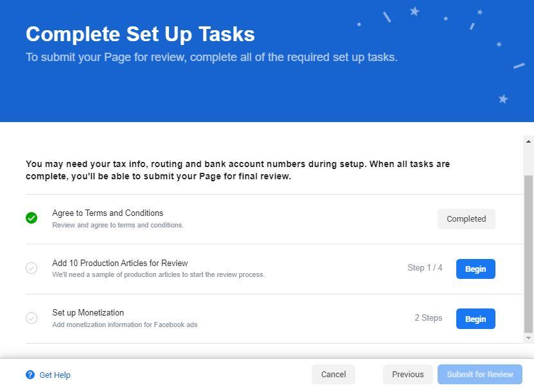This screenshot has width=534, height=392.
Task: Click the scrollbar down arrow
Action: (x=528, y=338)
